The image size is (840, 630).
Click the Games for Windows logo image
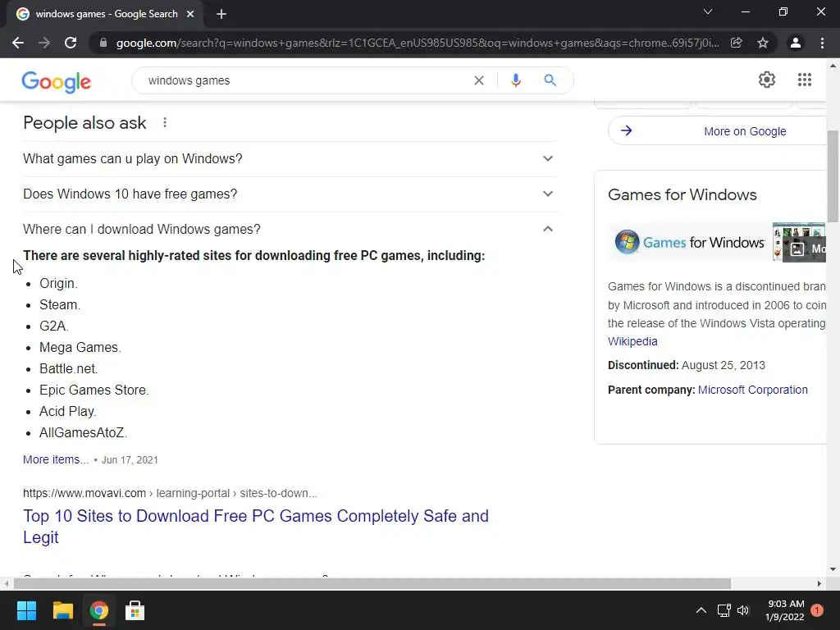click(689, 242)
